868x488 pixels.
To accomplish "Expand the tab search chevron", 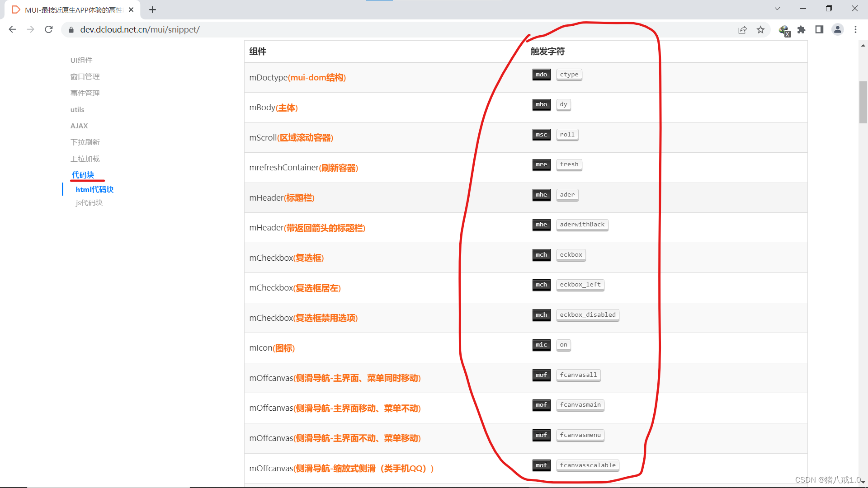I will tap(777, 9).
